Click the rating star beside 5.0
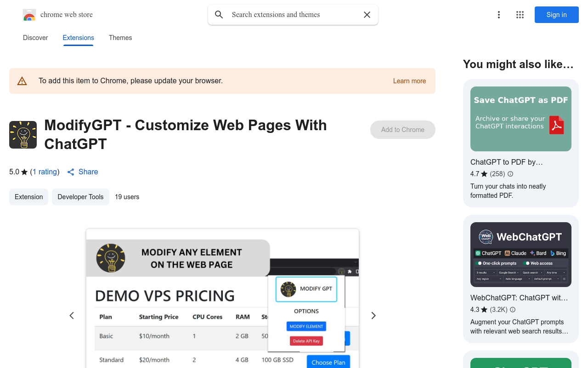This screenshot has height=368, width=588. tap(24, 172)
